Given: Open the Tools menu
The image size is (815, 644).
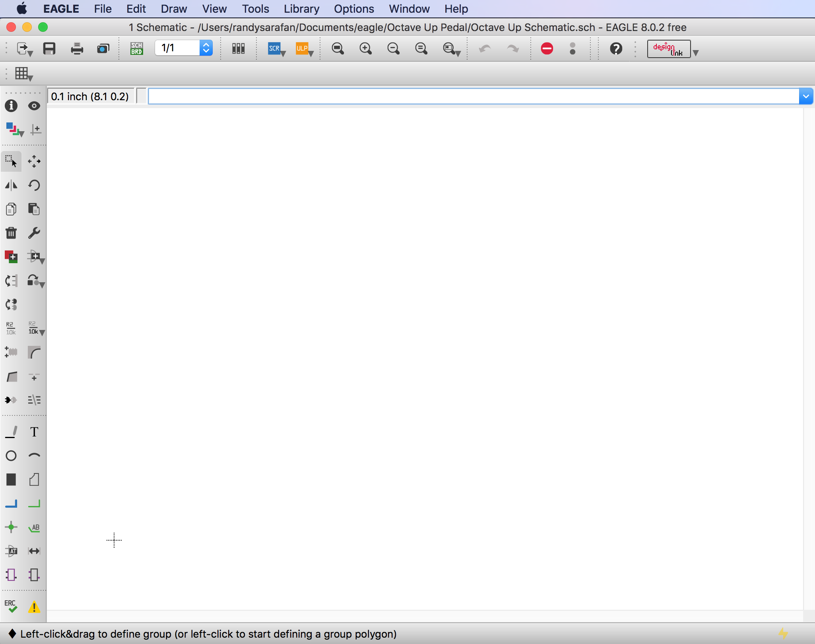Looking at the screenshot, I should [255, 9].
